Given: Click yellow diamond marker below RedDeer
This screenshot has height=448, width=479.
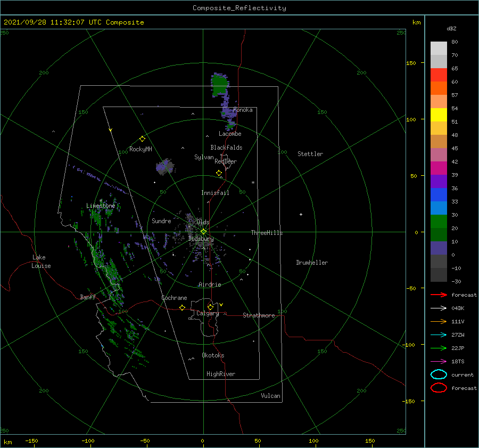Looking at the screenshot, I should point(219,173).
